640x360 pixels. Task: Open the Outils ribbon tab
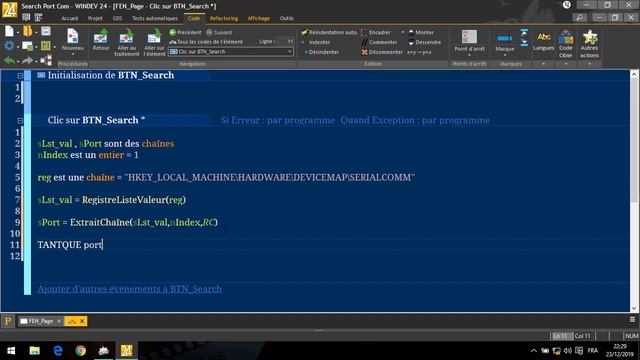(x=287, y=18)
